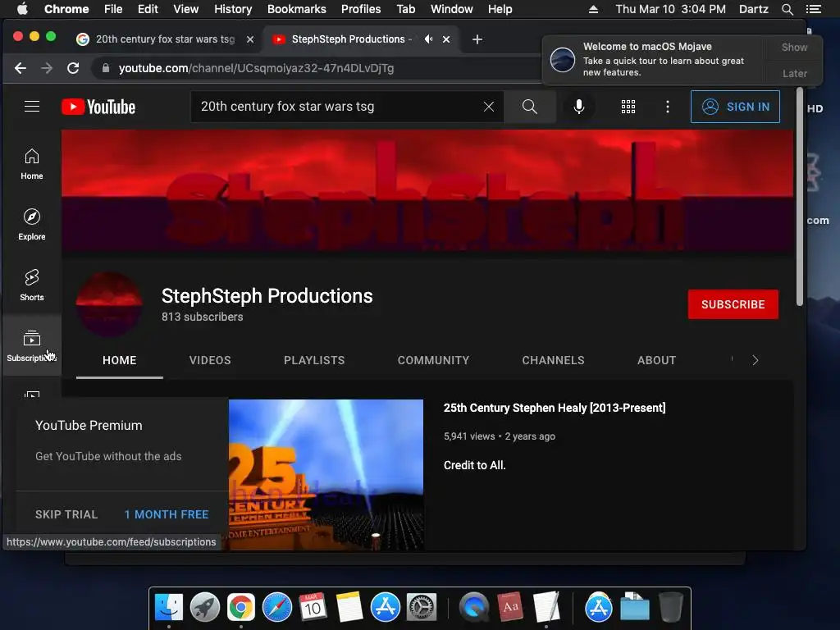Close the 20th century fox search tab
Image resolution: width=840 pixels, height=630 pixels.
coord(249,39)
